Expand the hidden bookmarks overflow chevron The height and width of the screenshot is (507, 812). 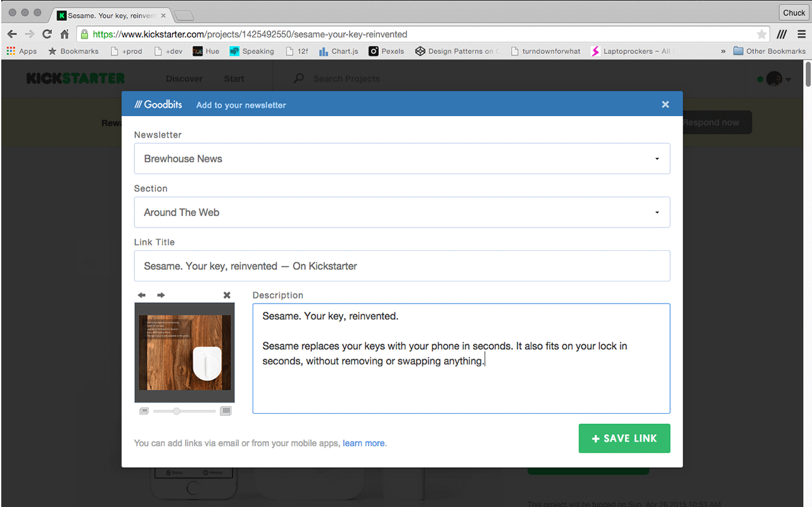tap(723, 51)
